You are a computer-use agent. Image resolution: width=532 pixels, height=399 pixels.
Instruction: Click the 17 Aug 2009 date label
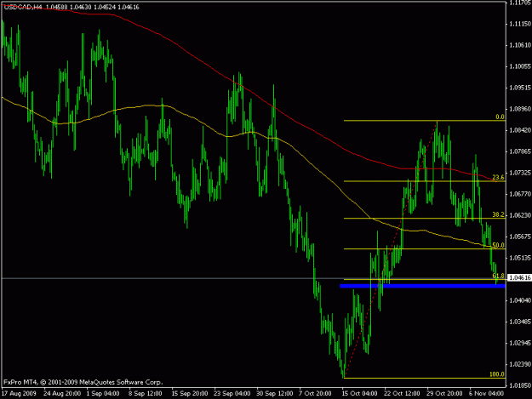tap(19, 394)
